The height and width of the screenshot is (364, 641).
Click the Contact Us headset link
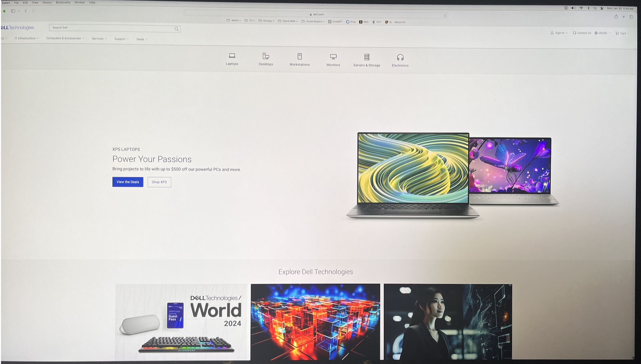(582, 33)
